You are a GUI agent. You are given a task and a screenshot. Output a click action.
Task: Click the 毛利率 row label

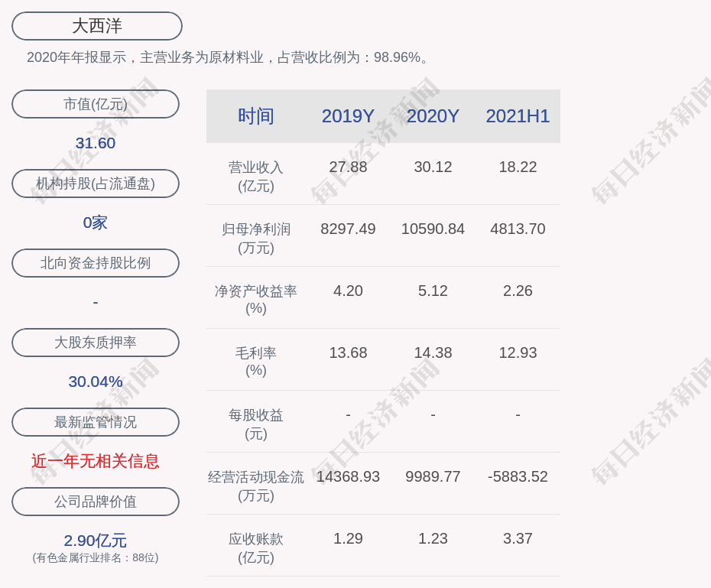256,361
